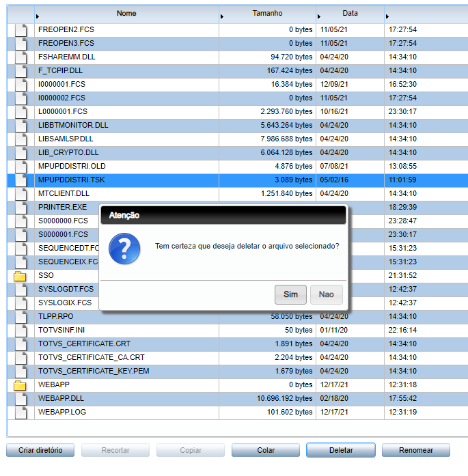
Task: Click the file icon next to PRINTER.EXE
Action: (20, 208)
